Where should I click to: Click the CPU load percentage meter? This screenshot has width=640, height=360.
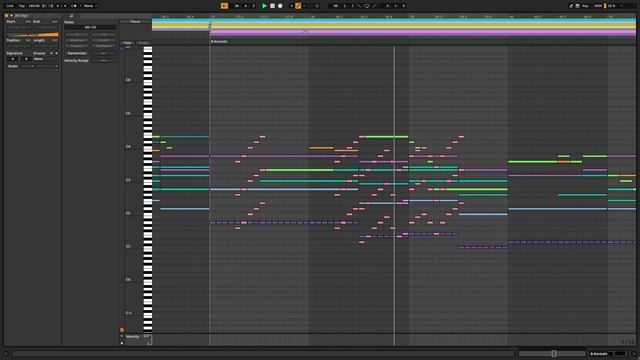(611, 6)
